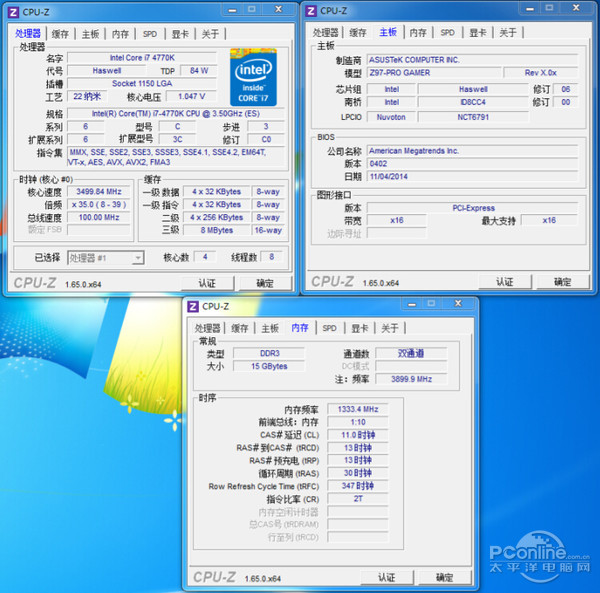Select 显卡 tab in memory window

pyautogui.click(x=360, y=328)
